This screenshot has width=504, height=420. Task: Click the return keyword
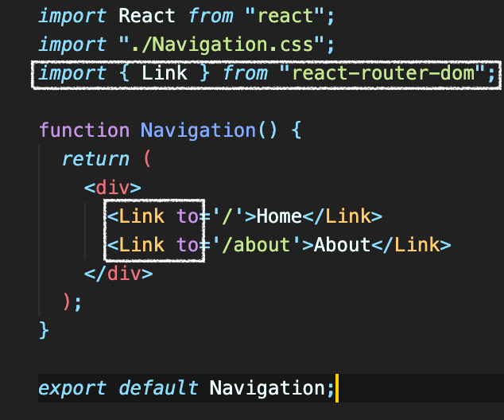(x=95, y=159)
